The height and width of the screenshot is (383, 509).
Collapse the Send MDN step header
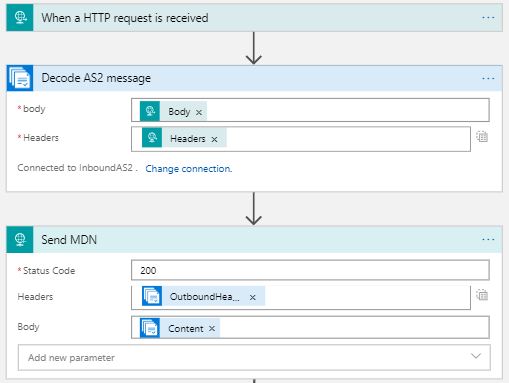click(255, 240)
